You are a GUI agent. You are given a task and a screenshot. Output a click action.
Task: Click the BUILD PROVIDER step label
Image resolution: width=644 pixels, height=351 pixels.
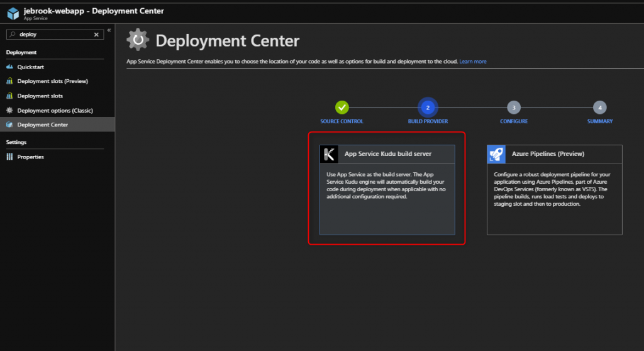[x=428, y=121]
